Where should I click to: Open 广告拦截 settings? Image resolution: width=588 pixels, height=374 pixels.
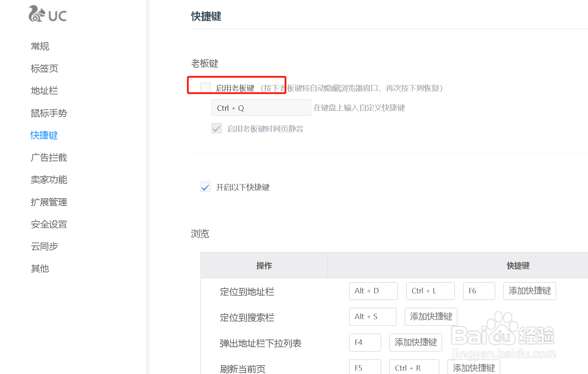pos(49,158)
